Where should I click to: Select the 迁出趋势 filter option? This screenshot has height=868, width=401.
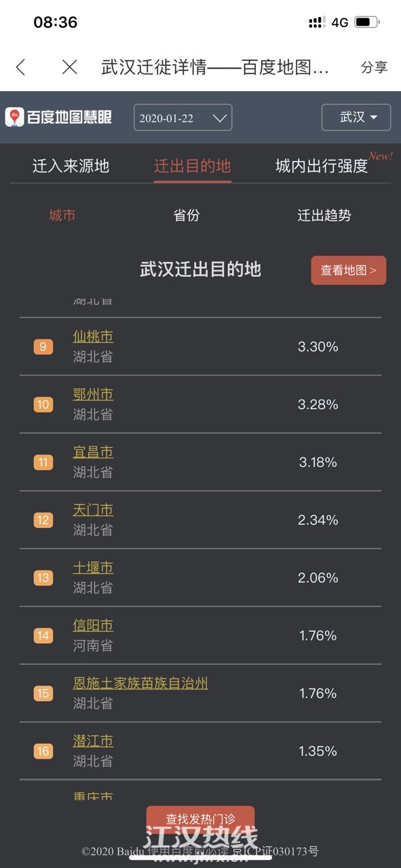324,216
